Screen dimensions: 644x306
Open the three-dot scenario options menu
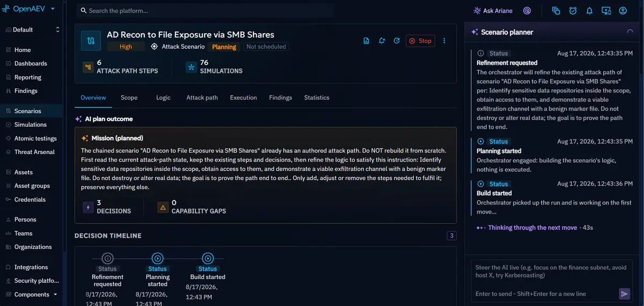pos(444,41)
